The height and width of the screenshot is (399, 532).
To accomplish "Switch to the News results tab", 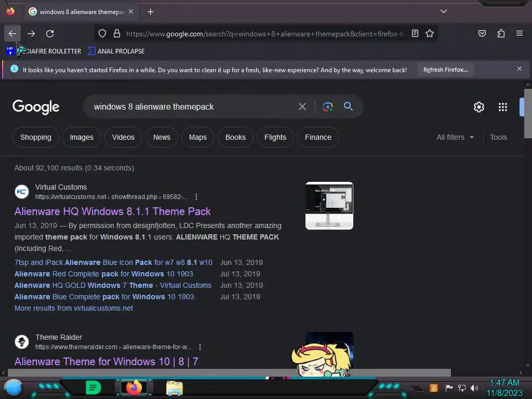I will tap(162, 137).
